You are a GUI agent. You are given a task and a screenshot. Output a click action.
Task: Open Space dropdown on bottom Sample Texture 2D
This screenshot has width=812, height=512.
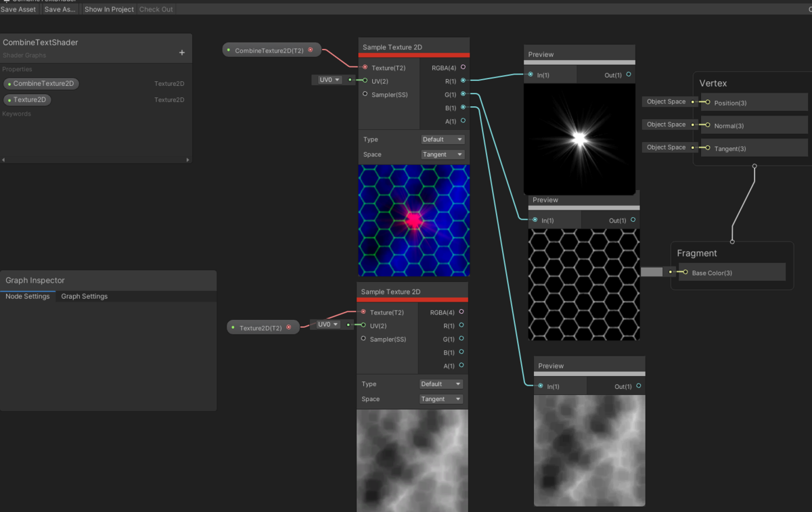pyautogui.click(x=441, y=399)
